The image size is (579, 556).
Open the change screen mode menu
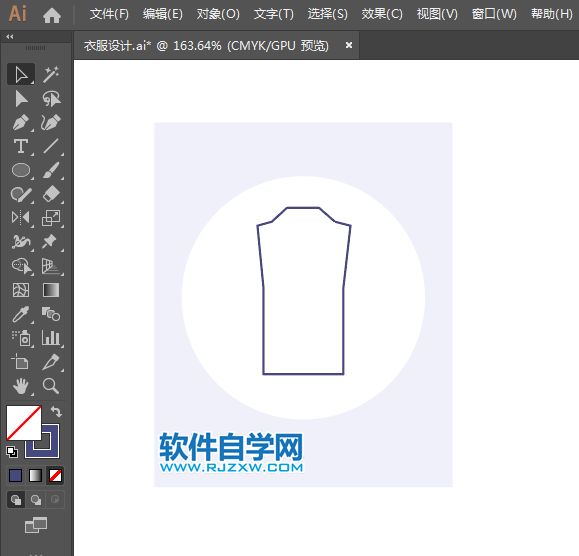coord(36,525)
